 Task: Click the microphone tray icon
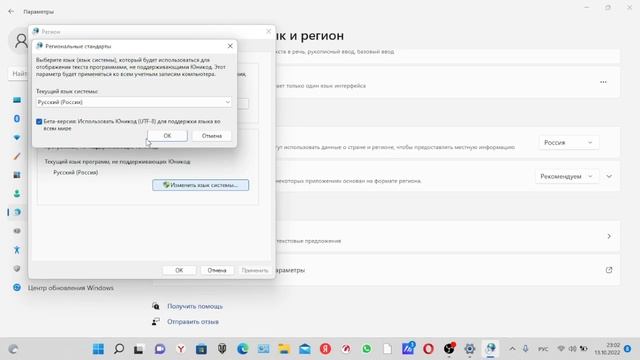[x=525, y=349]
